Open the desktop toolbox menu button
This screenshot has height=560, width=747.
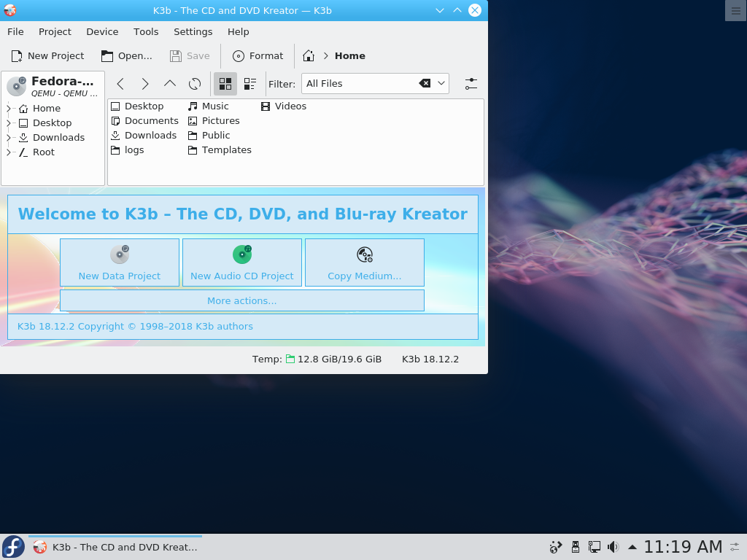(x=736, y=10)
